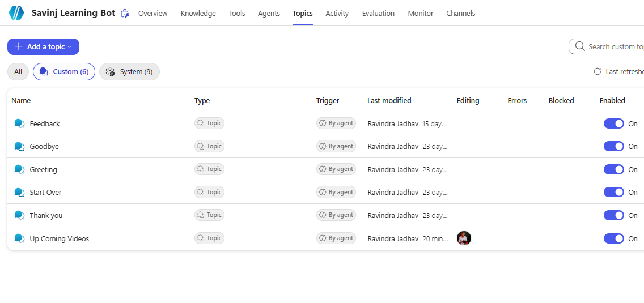644x303 pixels.
Task: Click the Thank you topic chat icon
Action: pyautogui.click(x=19, y=215)
